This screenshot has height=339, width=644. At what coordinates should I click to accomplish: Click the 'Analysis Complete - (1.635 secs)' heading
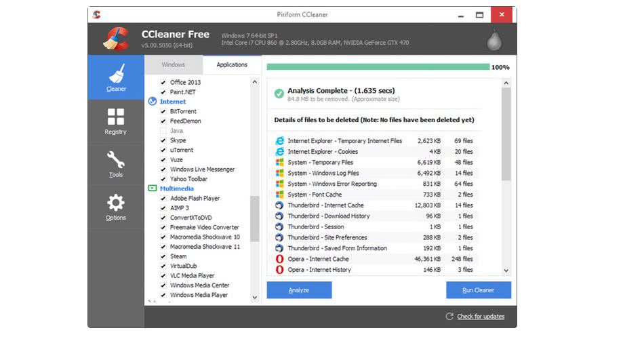[x=341, y=90]
